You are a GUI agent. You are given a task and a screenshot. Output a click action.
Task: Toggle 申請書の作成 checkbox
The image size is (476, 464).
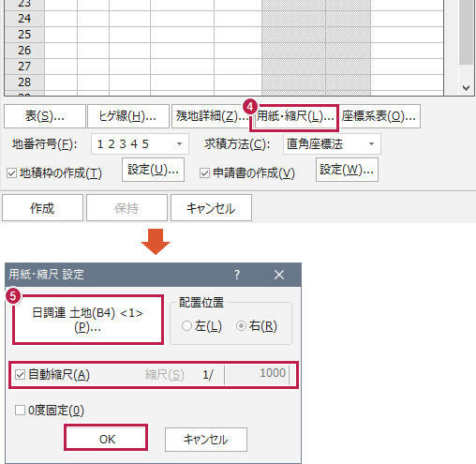[204, 173]
